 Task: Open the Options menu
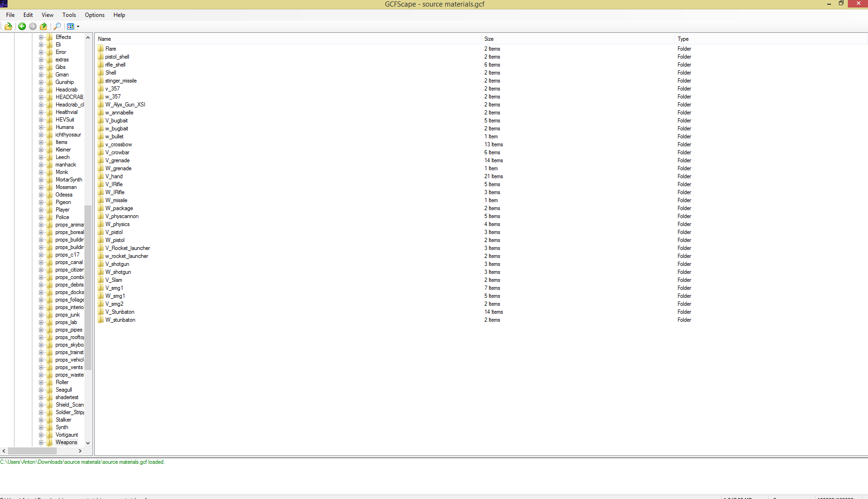point(95,15)
